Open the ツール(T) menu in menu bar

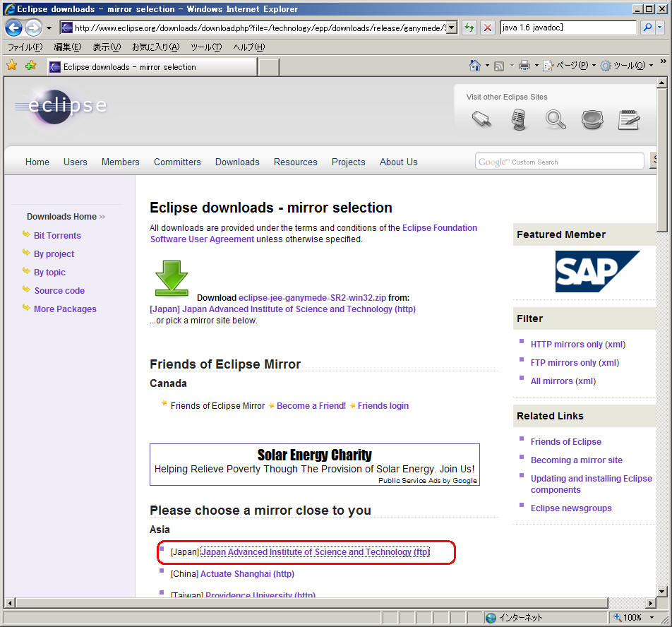[x=205, y=47]
